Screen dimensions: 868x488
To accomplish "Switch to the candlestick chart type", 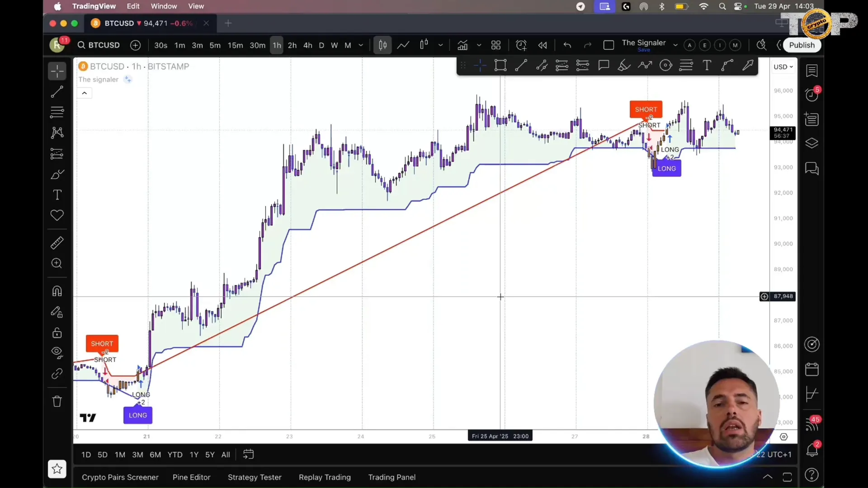I will (424, 45).
